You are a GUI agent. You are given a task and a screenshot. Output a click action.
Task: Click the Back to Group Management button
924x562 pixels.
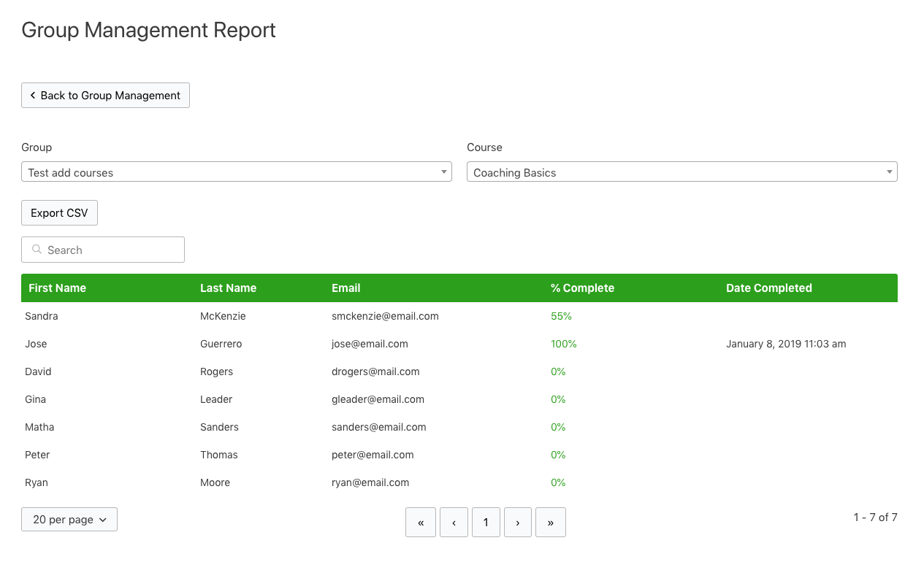click(x=105, y=96)
